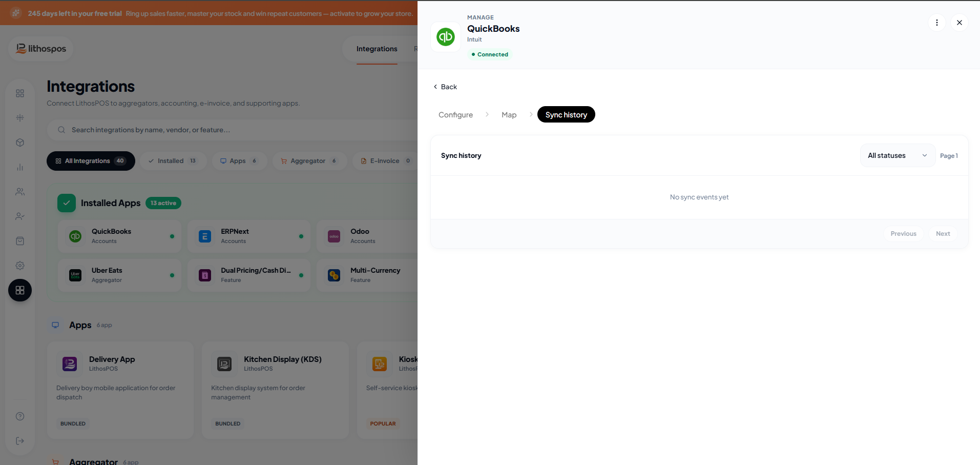Click the Kiosk app icon

(380, 364)
